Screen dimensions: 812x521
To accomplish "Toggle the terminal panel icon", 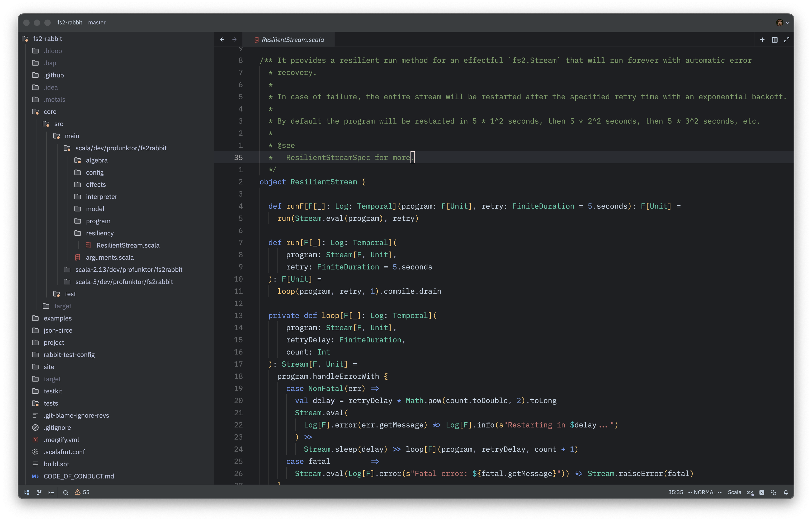I will coord(762,492).
